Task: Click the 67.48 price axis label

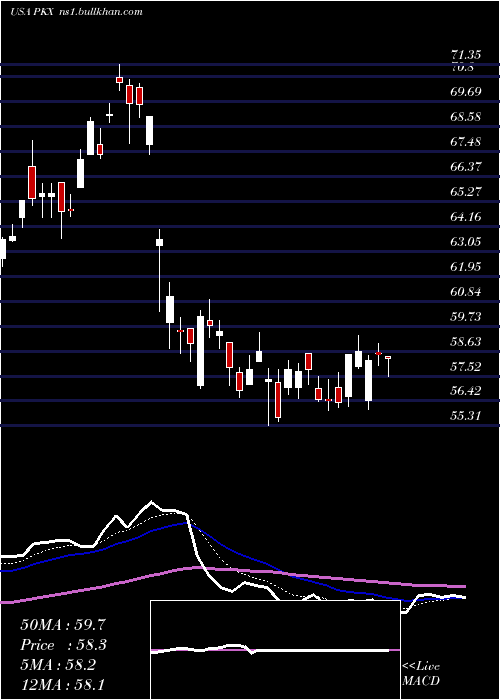Action: [x=466, y=142]
